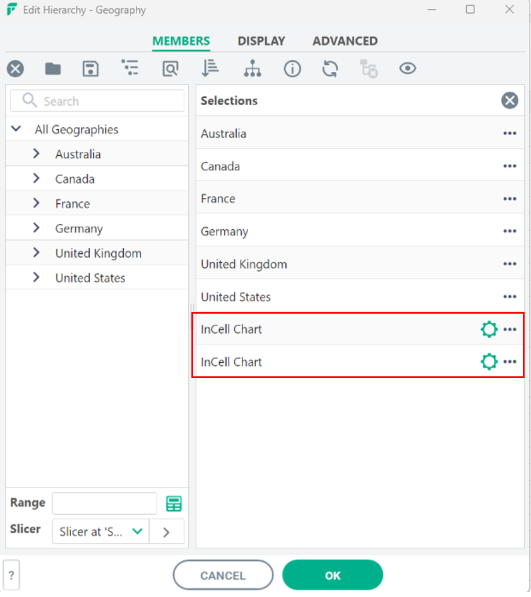Switch to the ADVANCED tab
This screenshot has width=531, height=597.
point(345,41)
